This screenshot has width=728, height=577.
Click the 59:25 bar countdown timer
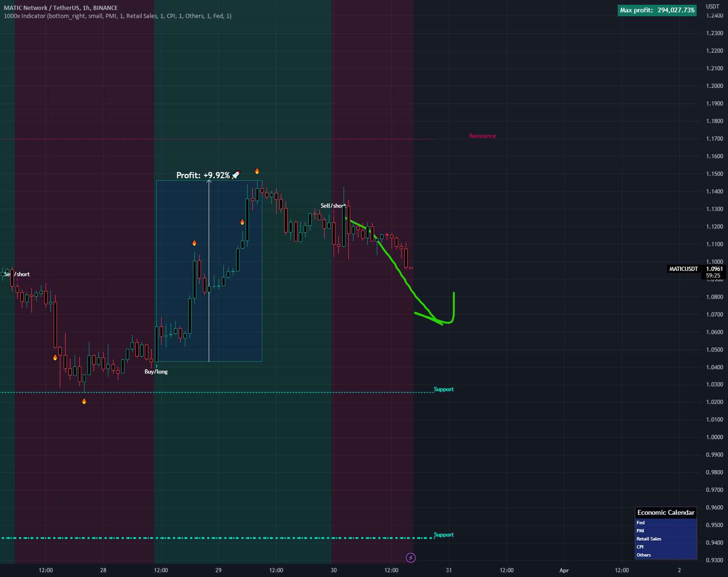point(713,275)
